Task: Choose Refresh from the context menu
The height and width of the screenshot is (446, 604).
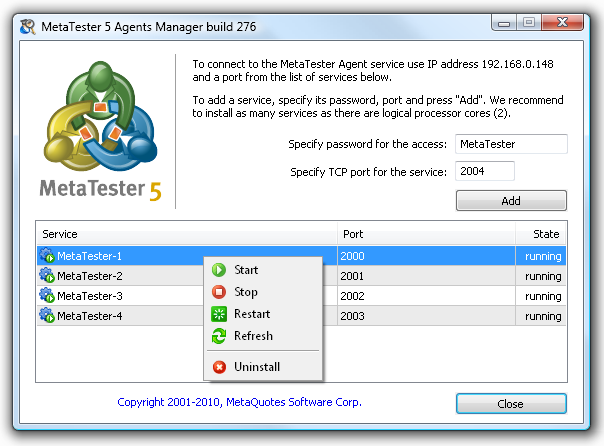Action: point(263,336)
